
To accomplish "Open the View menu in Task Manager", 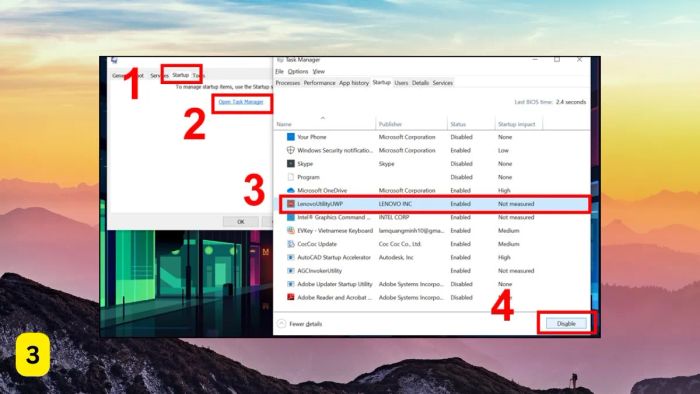I will click(x=318, y=71).
